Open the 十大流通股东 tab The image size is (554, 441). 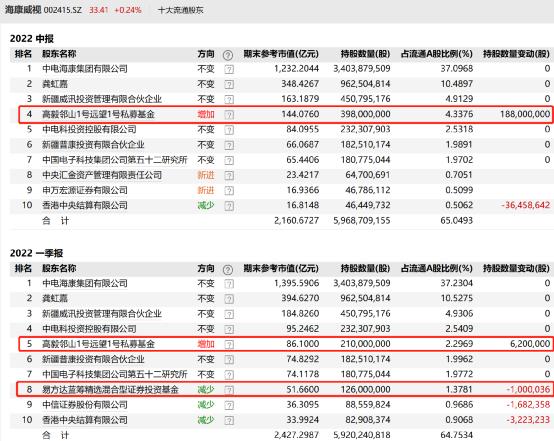tap(181, 10)
